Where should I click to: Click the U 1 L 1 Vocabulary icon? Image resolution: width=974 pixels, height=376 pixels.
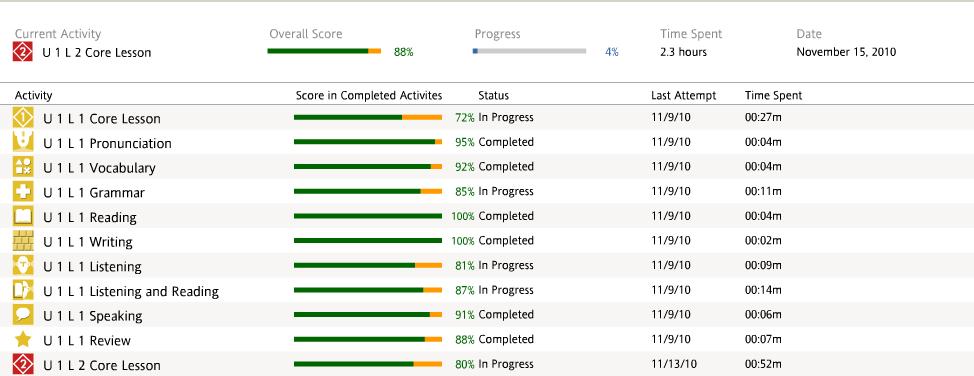[23, 167]
